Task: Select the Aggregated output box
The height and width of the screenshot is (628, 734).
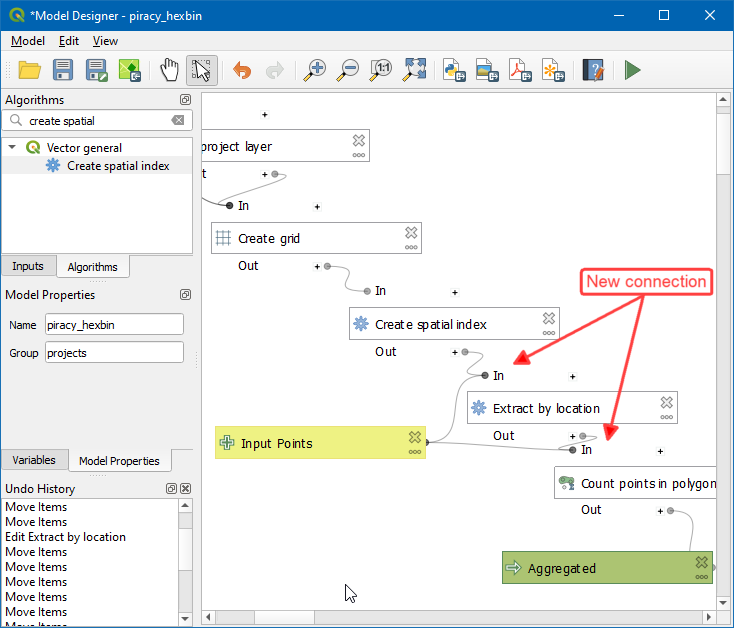Action: point(607,568)
